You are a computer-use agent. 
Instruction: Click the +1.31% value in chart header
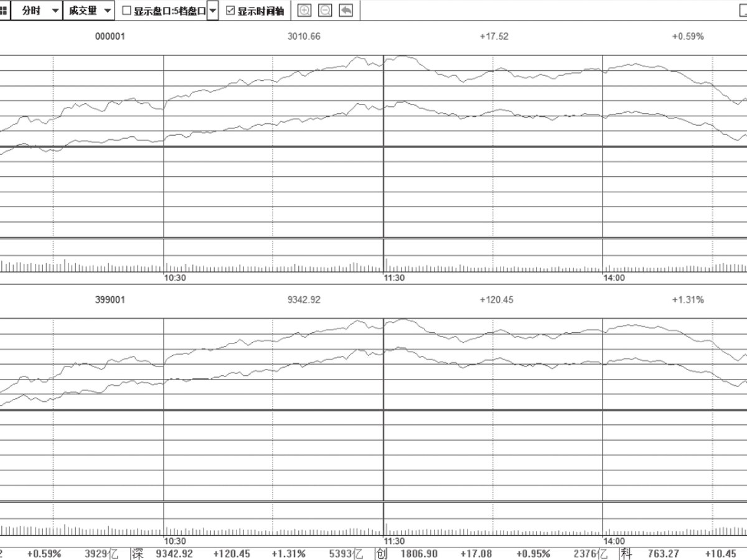pyautogui.click(x=688, y=300)
